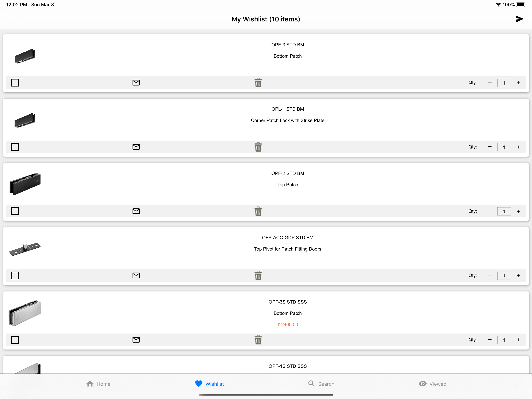Tap the Wi-Fi status icon

point(498,4)
